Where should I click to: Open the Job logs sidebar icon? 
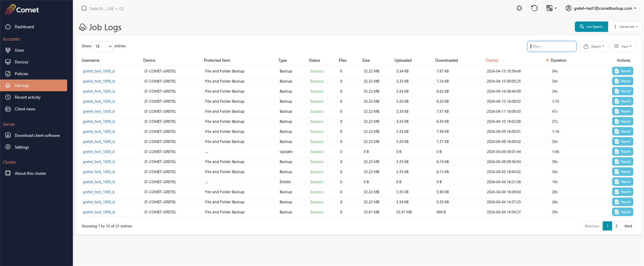(x=8, y=85)
